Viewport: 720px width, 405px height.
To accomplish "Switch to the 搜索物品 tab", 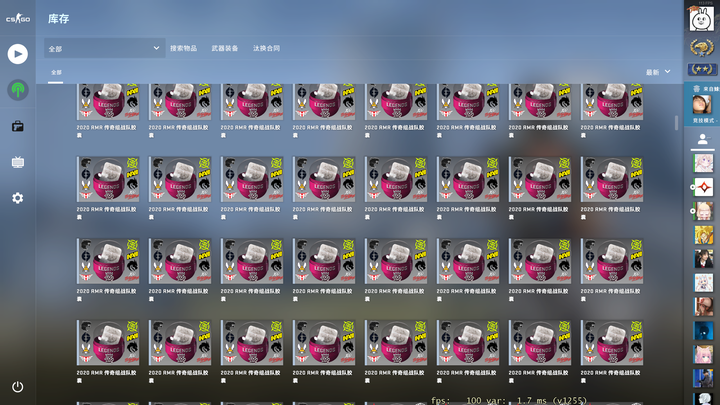I will click(183, 48).
